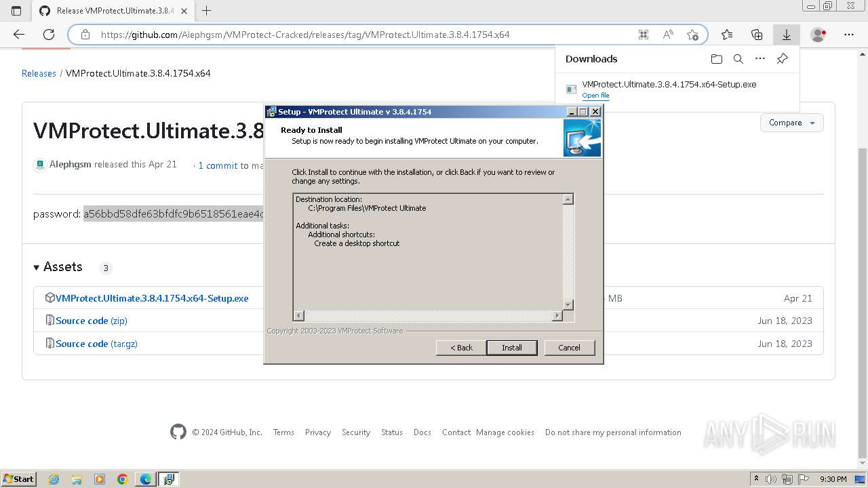Open the Status footer link
This screenshot has width=868, height=488.
(x=392, y=432)
